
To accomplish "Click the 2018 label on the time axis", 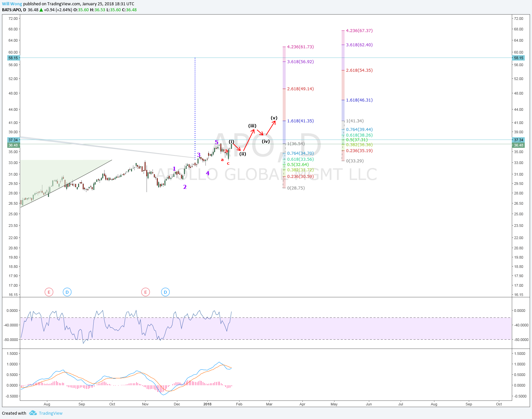I will pos(207,404).
